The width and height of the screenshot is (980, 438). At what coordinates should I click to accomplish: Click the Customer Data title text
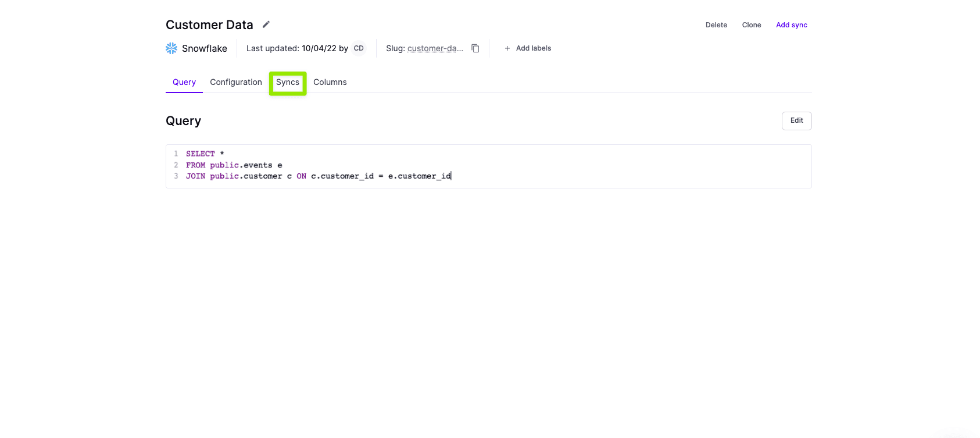click(209, 25)
